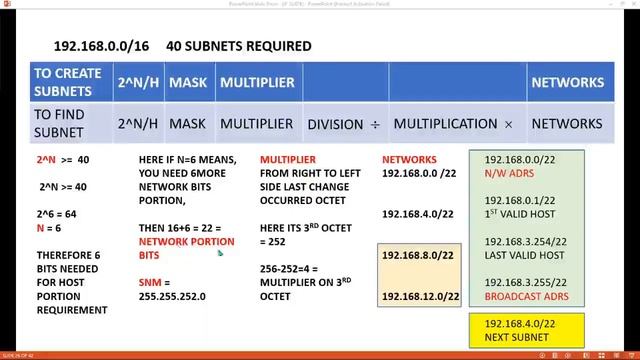Click '192.168.8.0/22' in the orange box
The width and height of the screenshot is (640, 360).
click(x=418, y=256)
